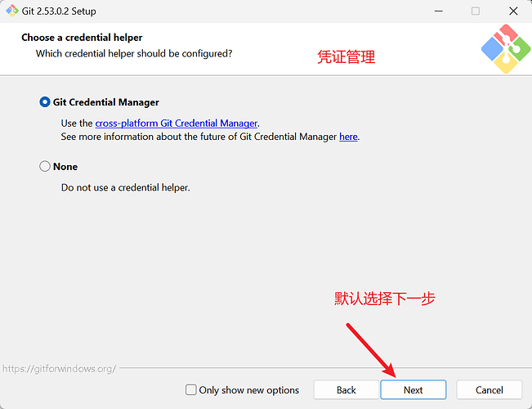
Task: Click the "Which credential helper should be configured?" subtitle
Action: pyautogui.click(x=134, y=53)
